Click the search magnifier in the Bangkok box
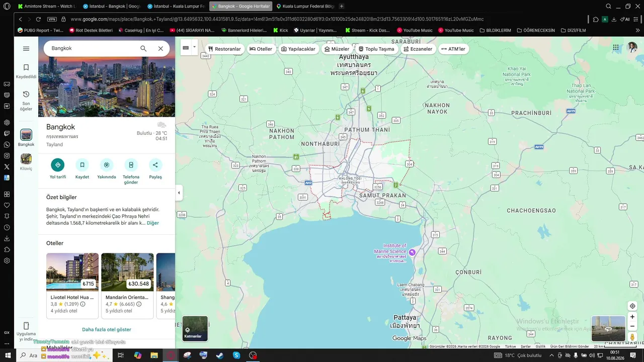 click(143, 48)
